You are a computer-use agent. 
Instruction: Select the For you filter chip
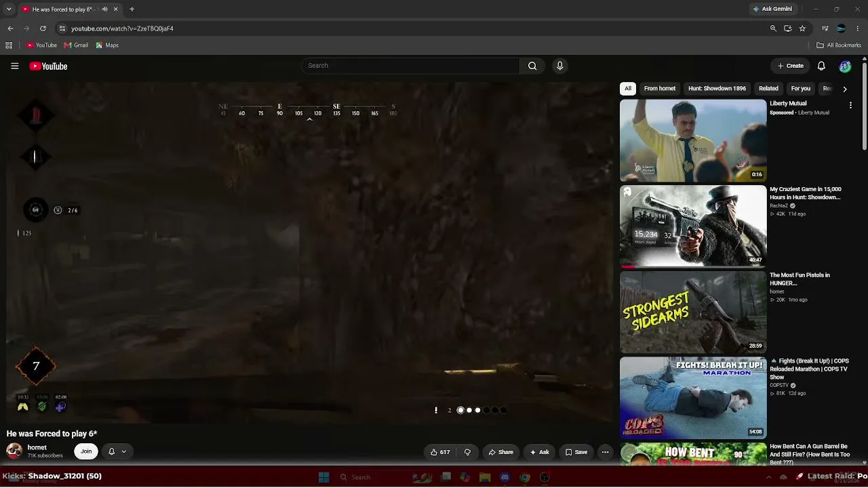(x=800, y=88)
